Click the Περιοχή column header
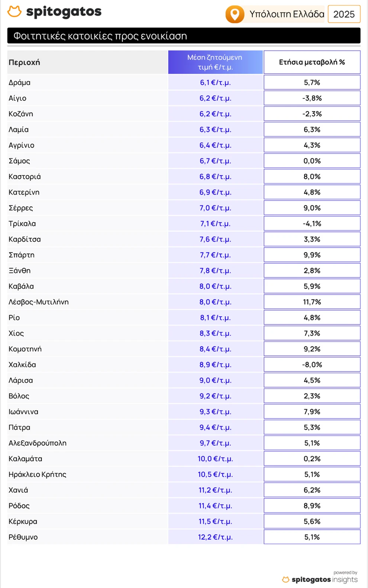368x588 pixels. [24, 62]
